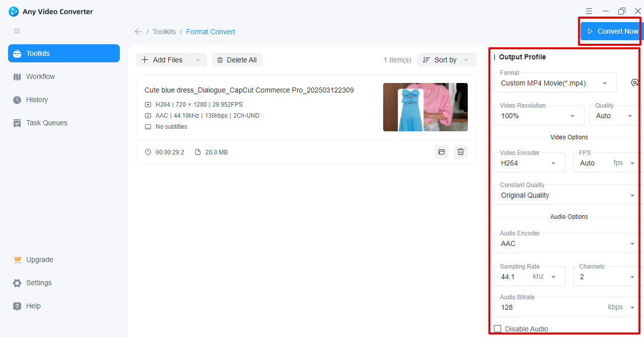Open the Upgrade page
This screenshot has width=644, height=337.
[39, 260]
